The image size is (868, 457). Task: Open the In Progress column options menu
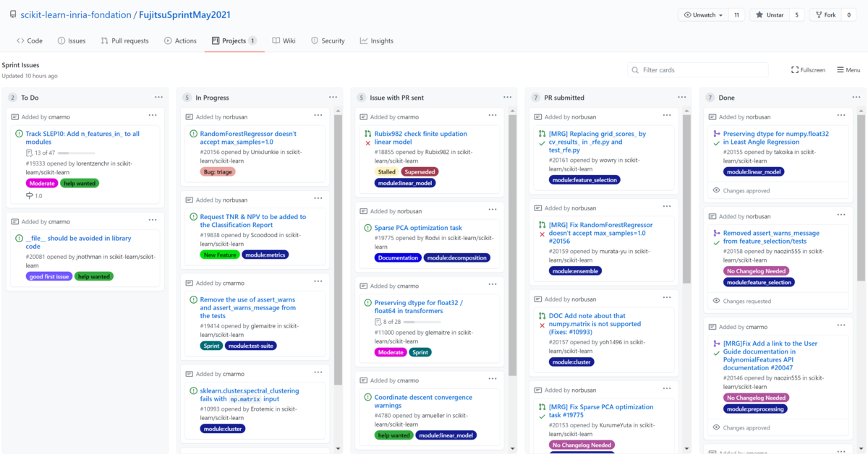(x=333, y=98)
